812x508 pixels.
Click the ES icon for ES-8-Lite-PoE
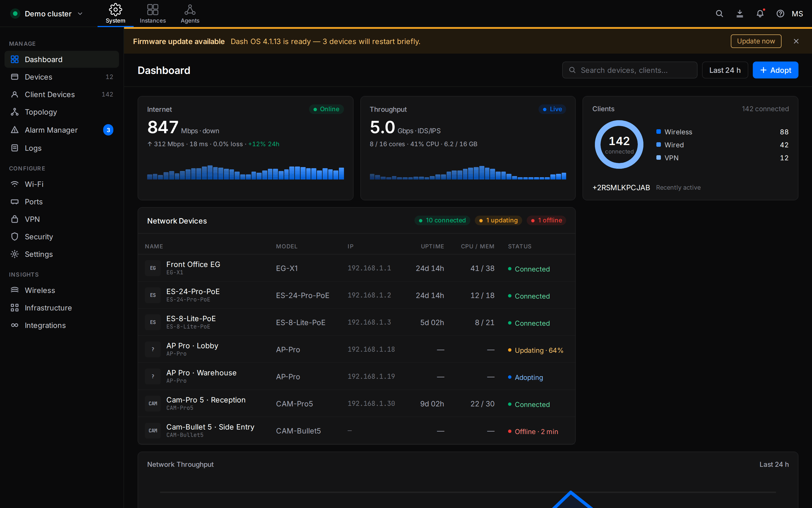tap(153, 322)
